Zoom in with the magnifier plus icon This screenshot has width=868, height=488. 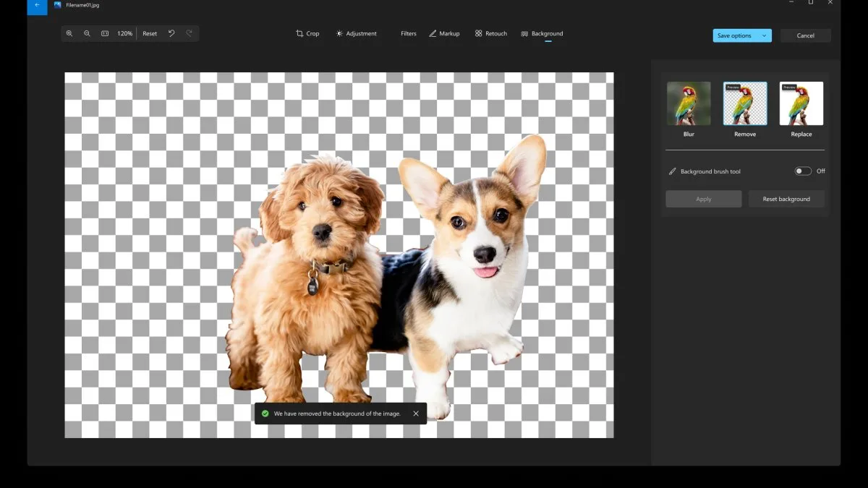[69, 34]
